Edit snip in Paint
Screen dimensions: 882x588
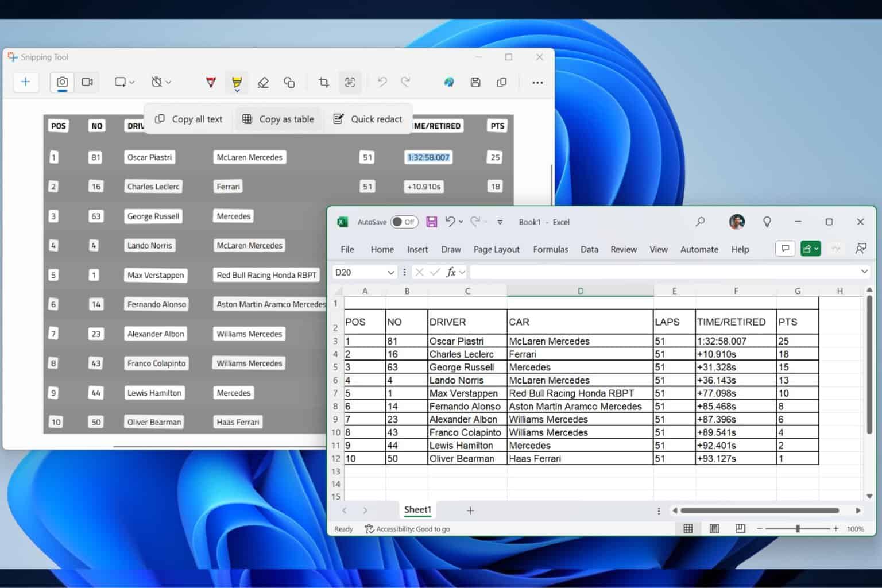point(449,83)
